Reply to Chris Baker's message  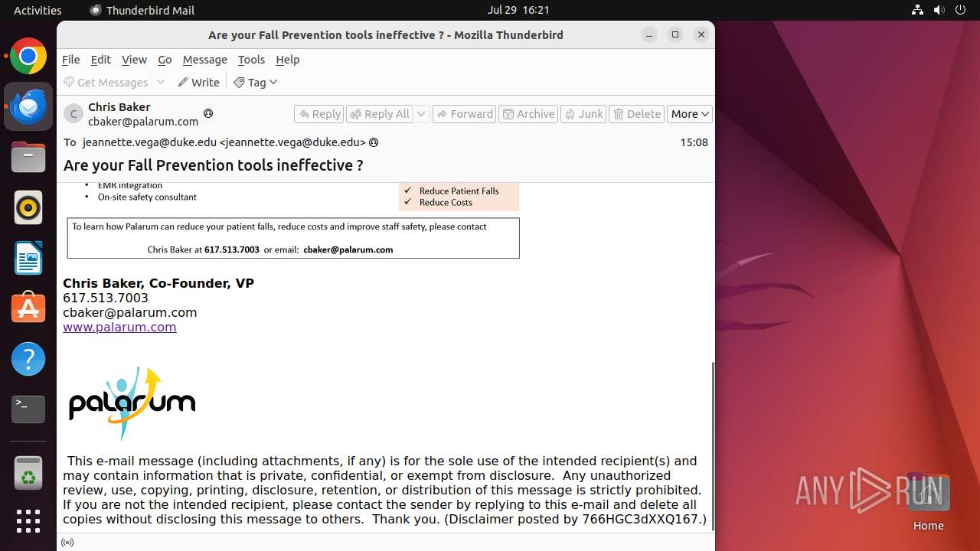(318, 114)
